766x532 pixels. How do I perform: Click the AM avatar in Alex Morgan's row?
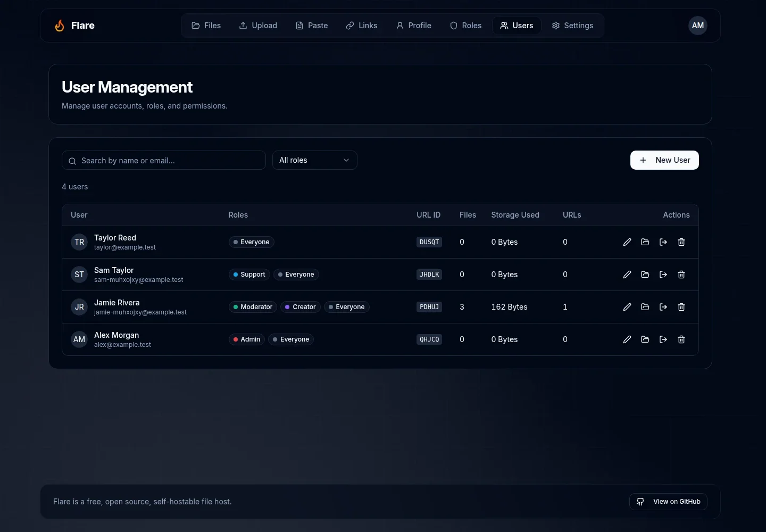pos(79,339)
